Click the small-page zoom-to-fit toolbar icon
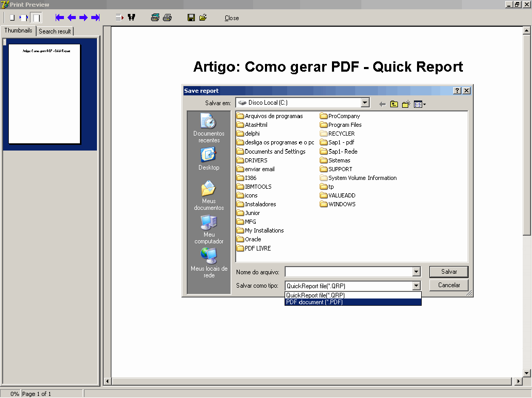Viewport: 532px width, 398px height. pyautogui.click(x=12, y=18)
